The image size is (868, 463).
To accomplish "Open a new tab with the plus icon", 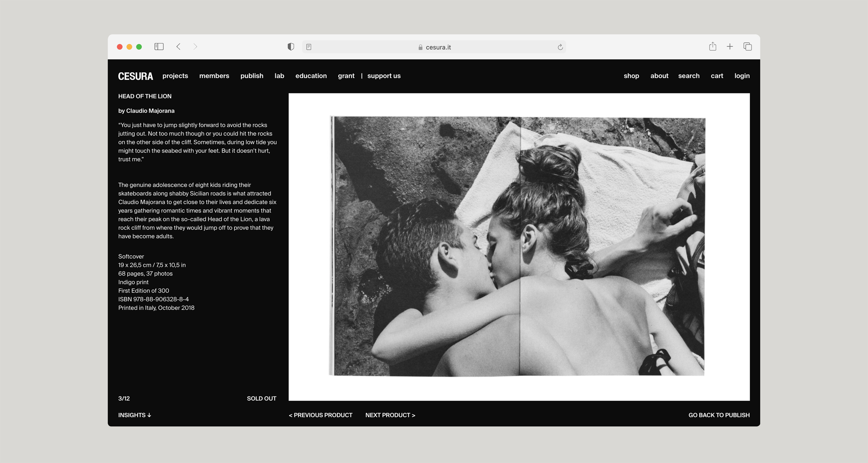I will pos(730,47).
